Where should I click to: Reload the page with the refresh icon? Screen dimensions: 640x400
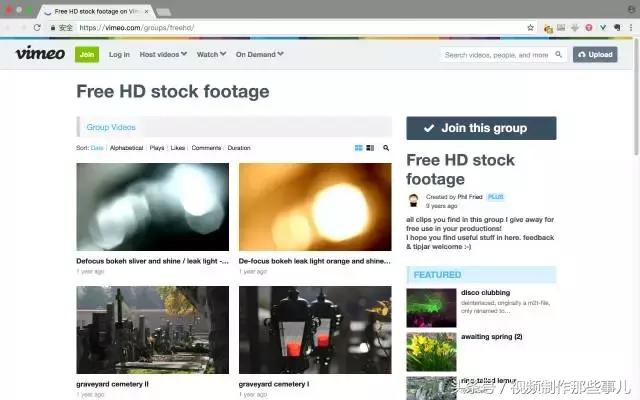tap(38, 28)
